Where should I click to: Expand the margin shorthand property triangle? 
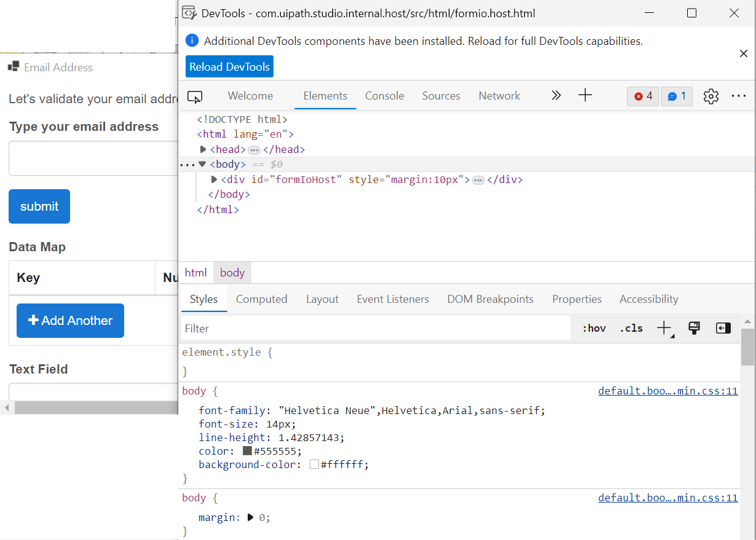coord(251,517)
